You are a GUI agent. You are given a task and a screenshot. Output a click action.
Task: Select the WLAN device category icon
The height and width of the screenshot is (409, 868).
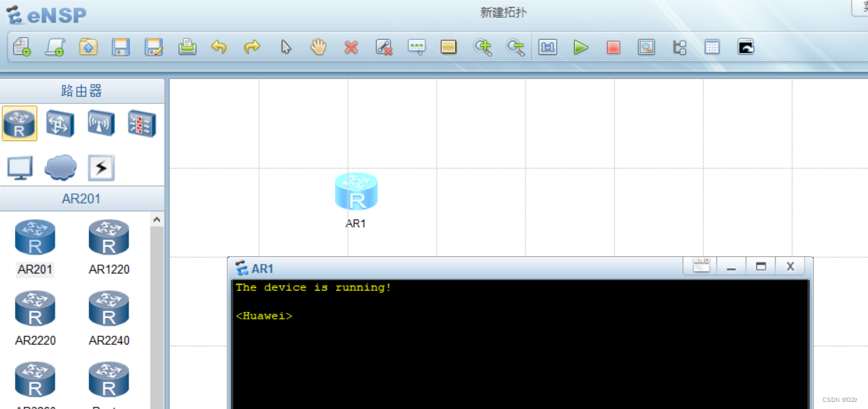point(101,123)
